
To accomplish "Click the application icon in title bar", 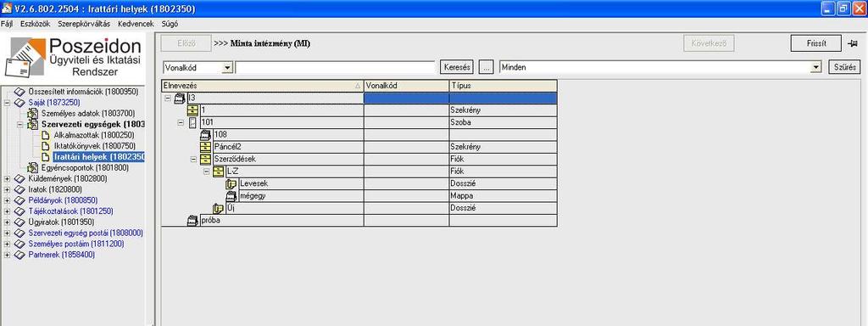I will point(7,8).
